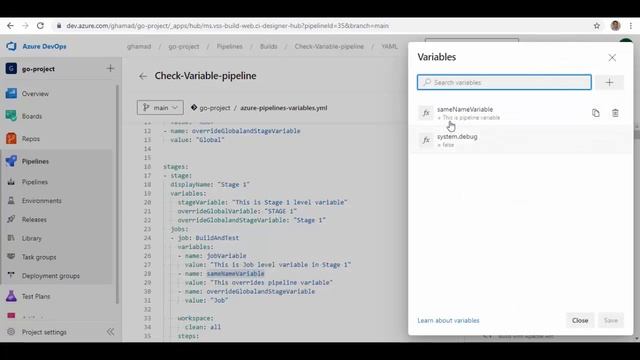Screen dimensions: 640x360
Task: Open the browser profile avatar
Action: [x=616, y=26]
